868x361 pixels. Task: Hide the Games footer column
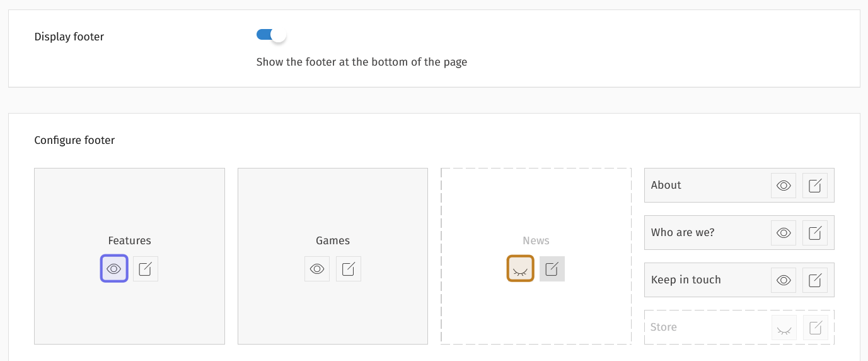[x=317, y=269]
